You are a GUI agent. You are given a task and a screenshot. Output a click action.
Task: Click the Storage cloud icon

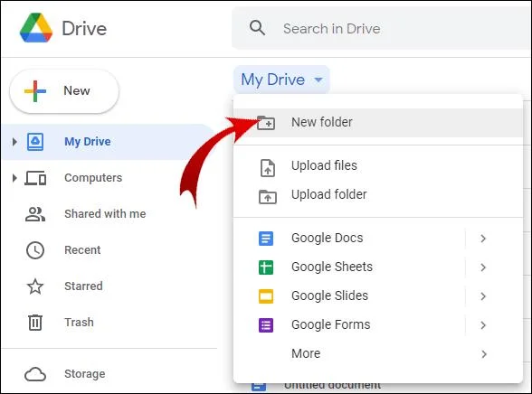pos(35,374)
